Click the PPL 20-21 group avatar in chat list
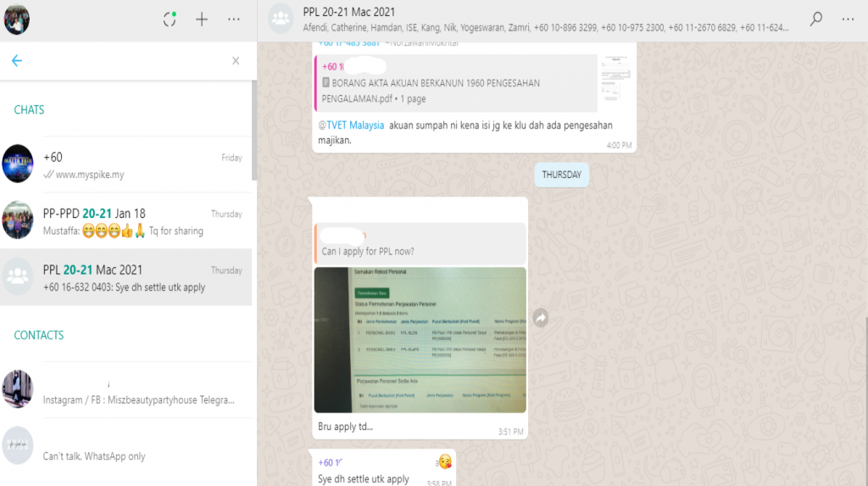 click(18, 276)
